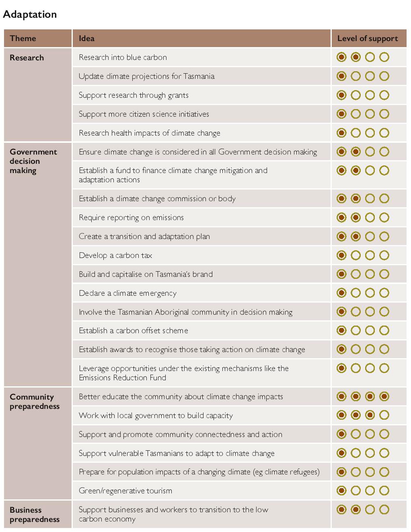Screen dimensions: 411x532
Task: Click first filled circle for Require reporting on emissions
Action: 341,217
